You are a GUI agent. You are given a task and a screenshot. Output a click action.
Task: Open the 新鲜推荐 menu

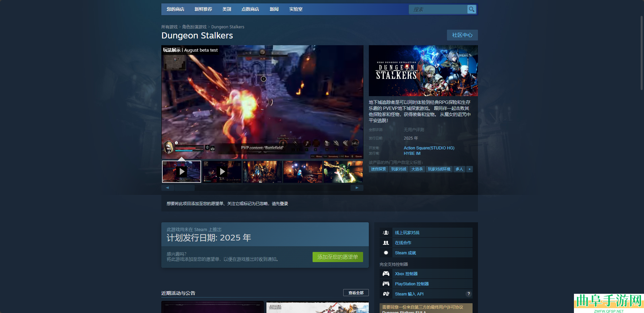pyautogui.click(x=203, y=9)
